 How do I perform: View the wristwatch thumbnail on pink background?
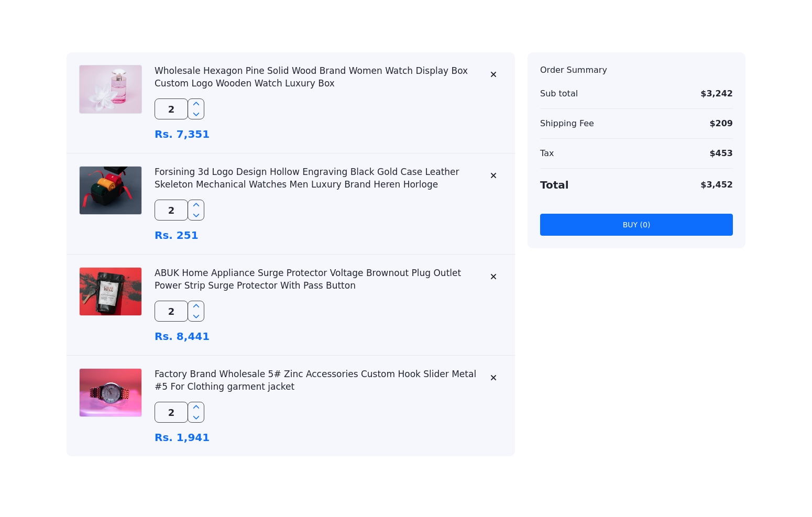point(111,392)
